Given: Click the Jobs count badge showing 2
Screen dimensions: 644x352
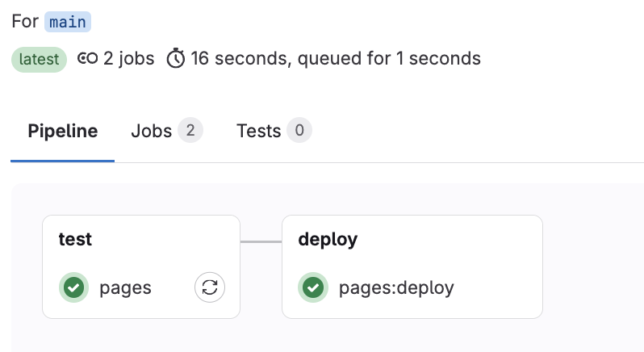Looking at the screenshot, I should coord(190,131).
